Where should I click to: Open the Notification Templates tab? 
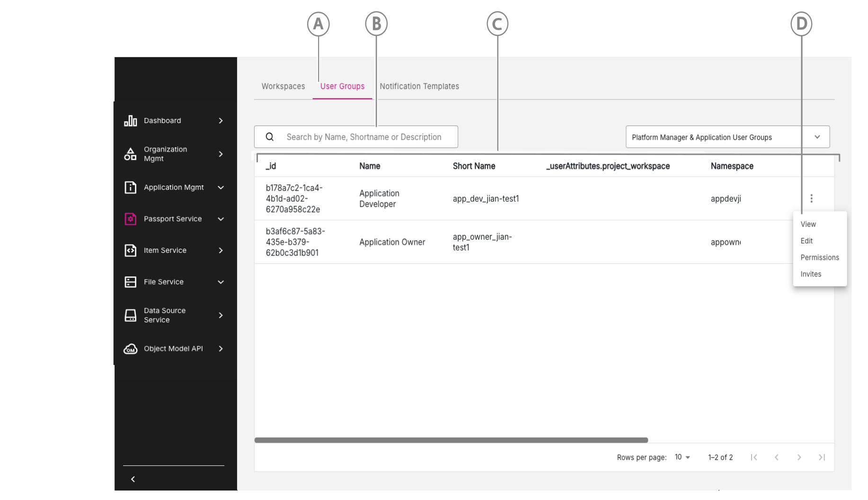(x=419, y=86)
